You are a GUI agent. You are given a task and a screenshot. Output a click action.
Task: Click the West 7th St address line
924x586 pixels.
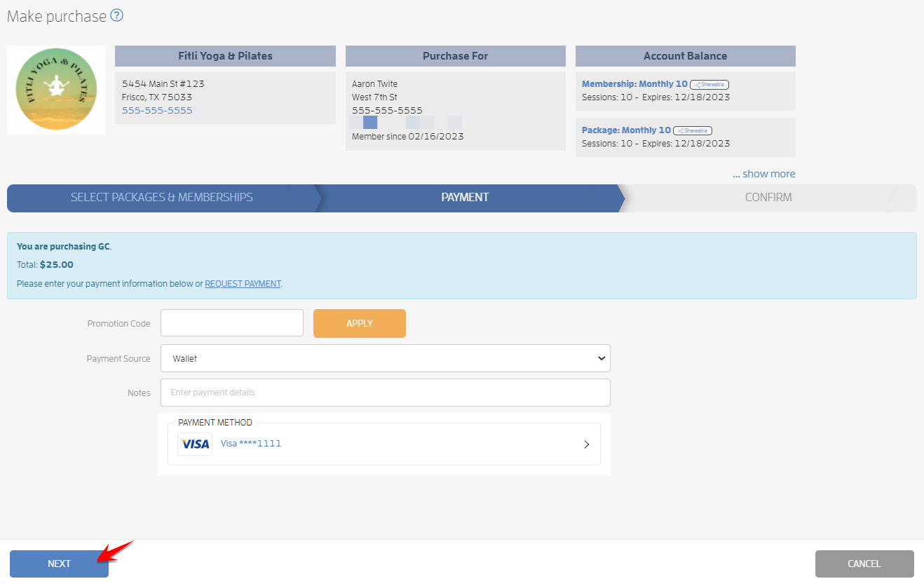374,97
